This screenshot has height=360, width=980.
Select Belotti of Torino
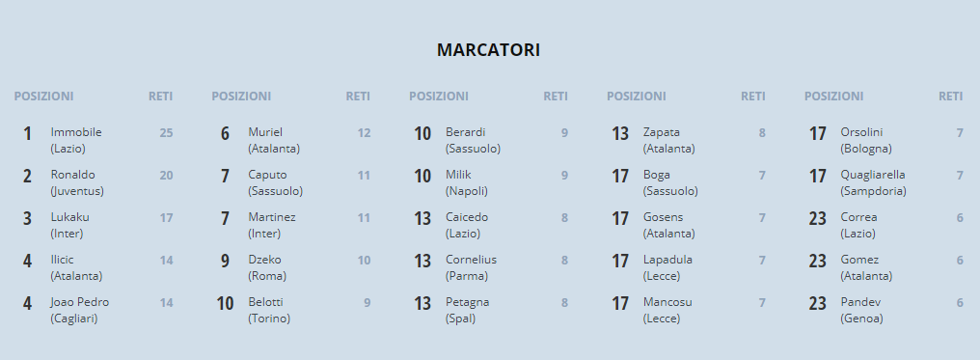pos(291,310)
